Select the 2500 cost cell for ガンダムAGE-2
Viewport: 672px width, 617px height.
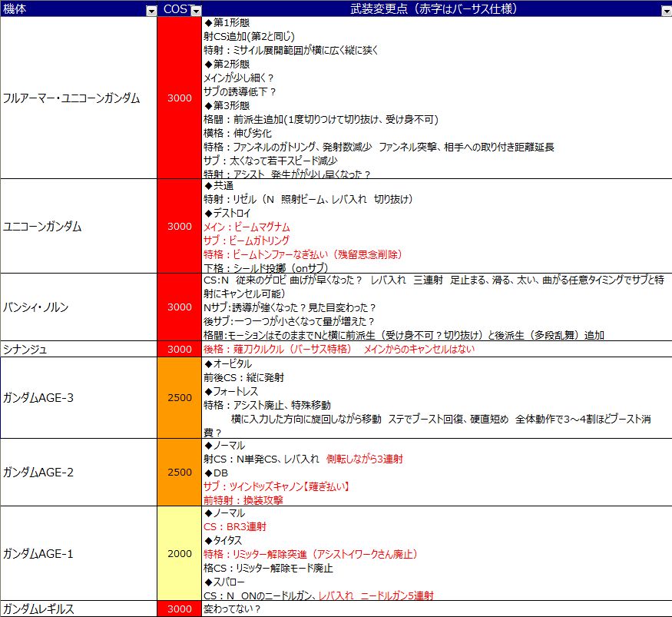pyautogui.click(x=180, y=472)
